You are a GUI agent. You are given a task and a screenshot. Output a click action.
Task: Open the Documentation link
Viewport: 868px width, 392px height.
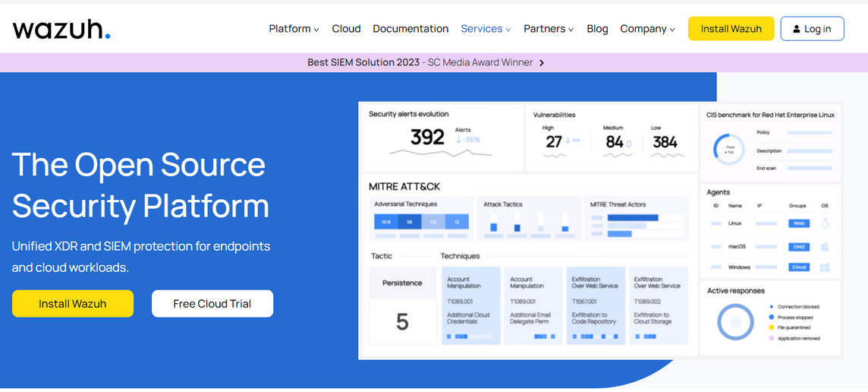point(410,29)
